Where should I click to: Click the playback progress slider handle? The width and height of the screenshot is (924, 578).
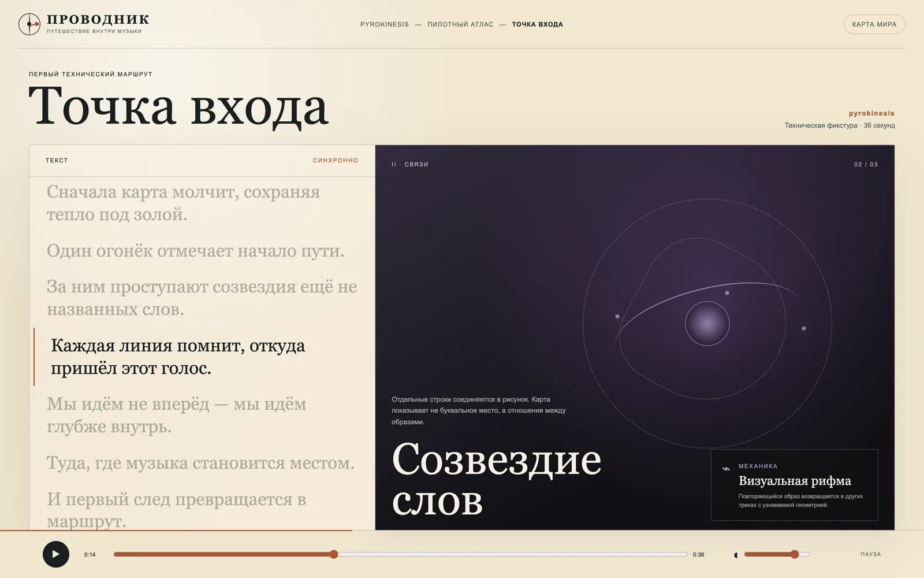pos(334,554)
